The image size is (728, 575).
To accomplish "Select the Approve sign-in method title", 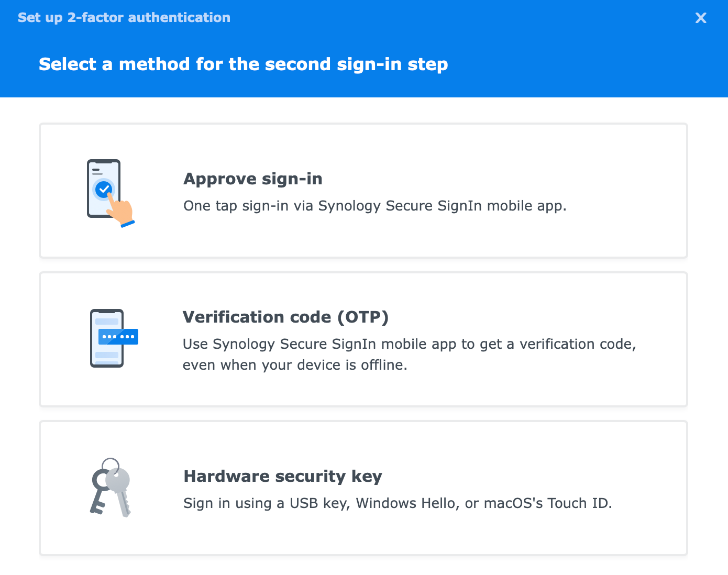I will coord(252,179).
